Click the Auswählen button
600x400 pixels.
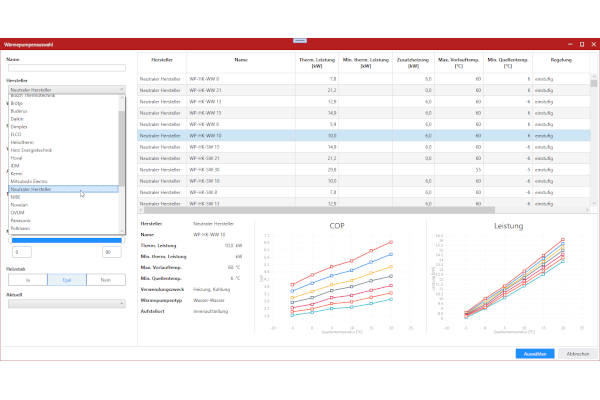pyautogui.click(x=534, y=353)
